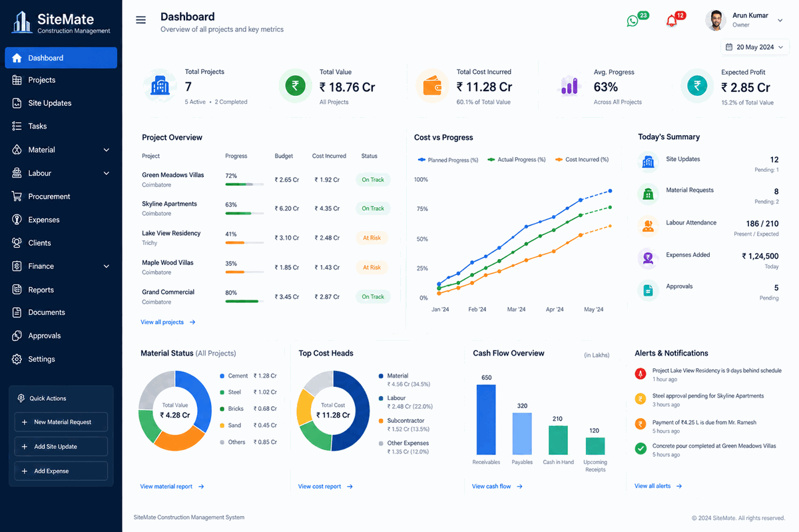Screen dimensions: 799x532
Task: Click the Finance sidebar icon
Action: [17, 266]
